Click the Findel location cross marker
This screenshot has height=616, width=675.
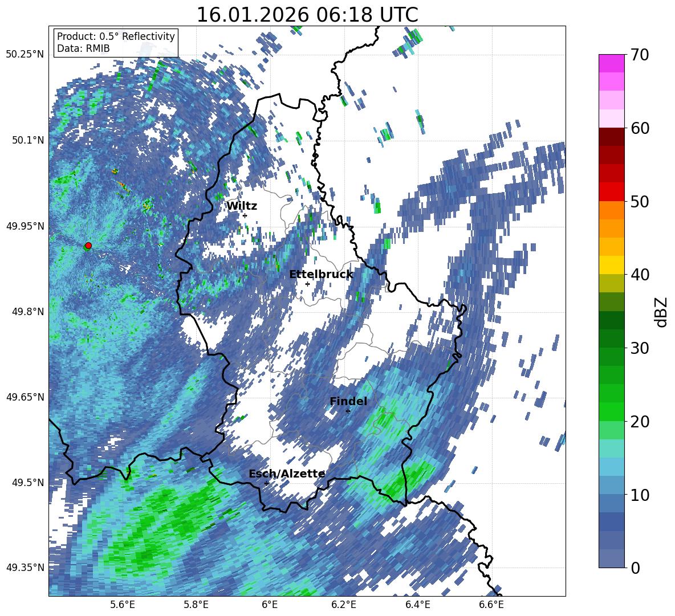pos(348,411)
